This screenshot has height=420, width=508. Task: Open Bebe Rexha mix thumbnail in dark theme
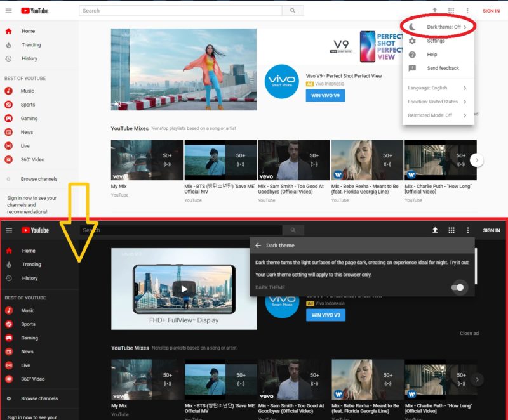(368, 379)
